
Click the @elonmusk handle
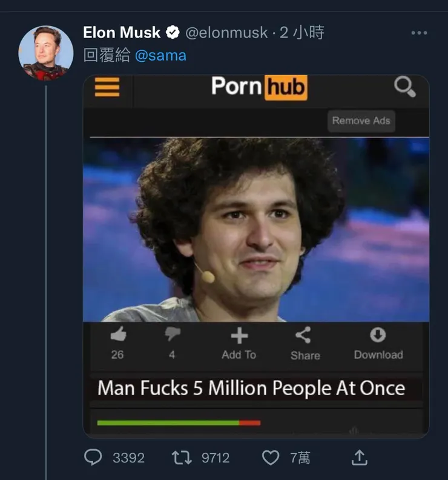coord(225,33)
